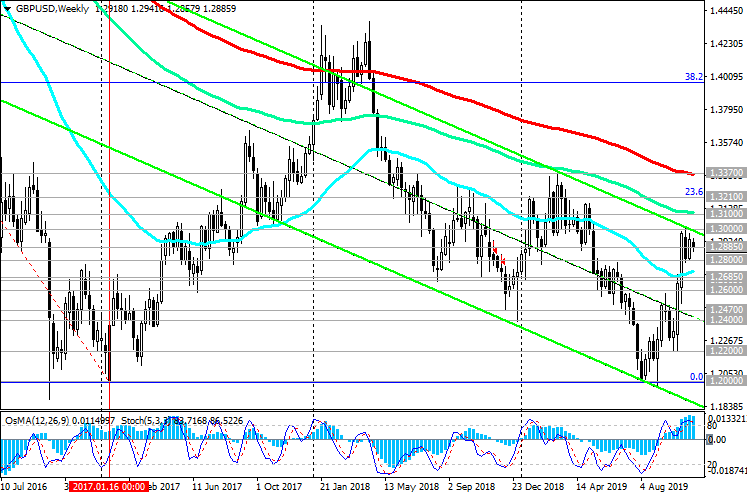Click the 1.40095 price scale label
Viewport: 747px width, 498px height.
[727, 76]
